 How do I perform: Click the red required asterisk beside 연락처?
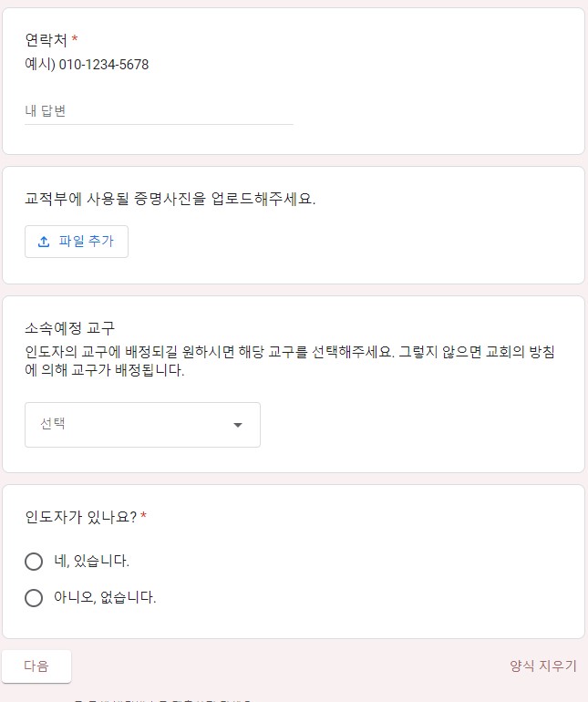coord(75,39)
